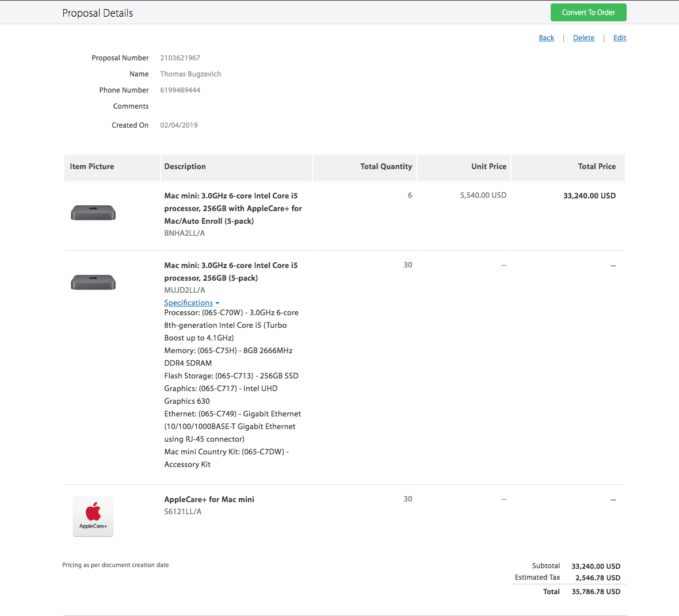Click the AppleCare+ product image
The image size is (679, 616).
pos(93,516)
